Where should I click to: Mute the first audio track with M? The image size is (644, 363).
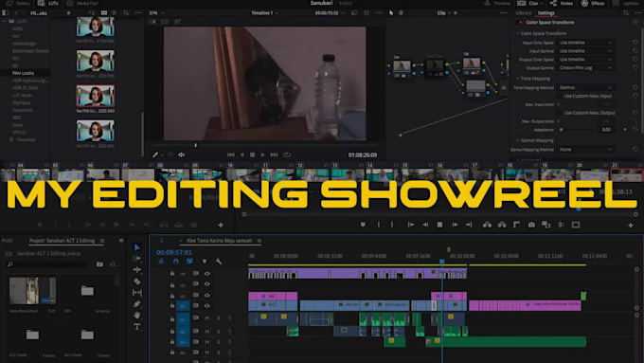coord(207,318)
